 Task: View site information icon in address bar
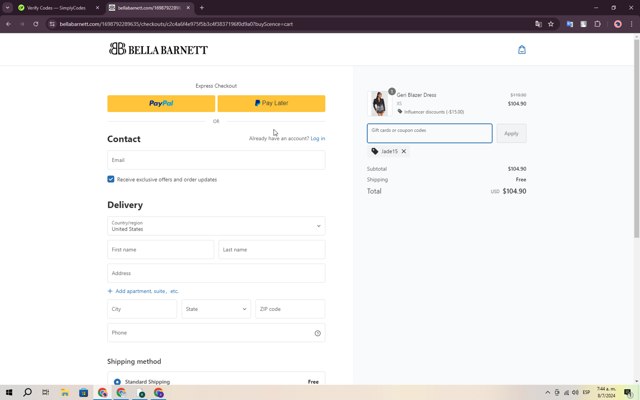pyautogui.click(x=52, y=24)
